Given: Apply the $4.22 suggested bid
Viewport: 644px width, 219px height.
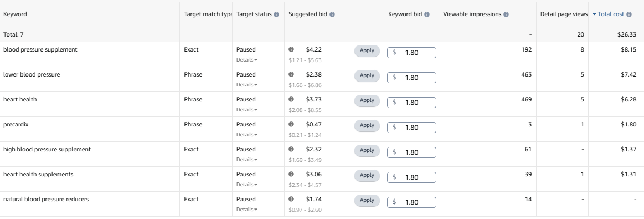Looking at the screenshot, I should point(367,51).
